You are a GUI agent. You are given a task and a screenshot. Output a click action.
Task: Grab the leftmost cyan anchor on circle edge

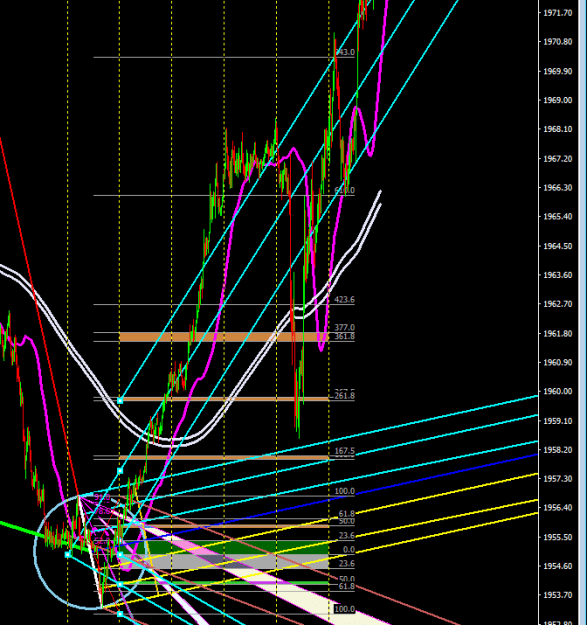[x=68, y=554]
